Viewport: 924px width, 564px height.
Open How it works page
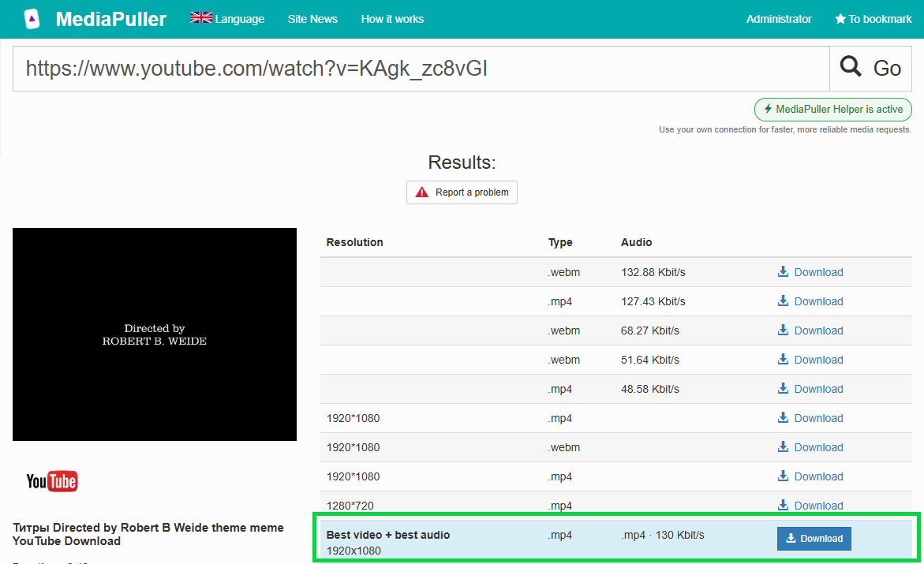392,19
